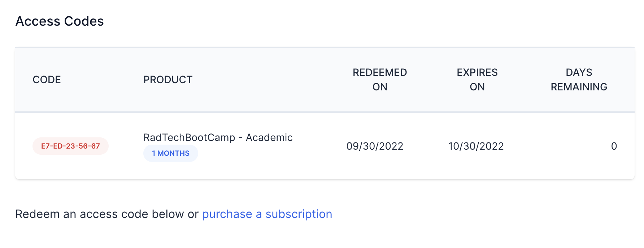Click the EXPIRES ON column header
The height and width of the screenshot is (248, 644).
coord(477,80)
